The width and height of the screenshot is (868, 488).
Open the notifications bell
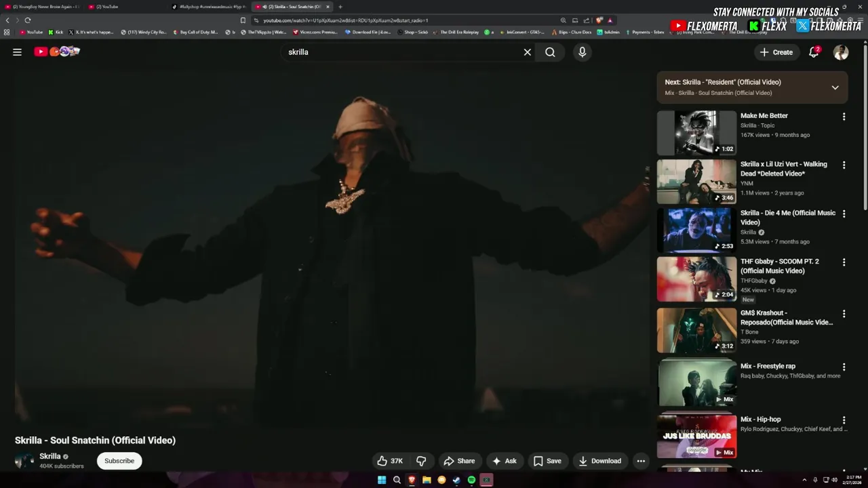(x=814, y=52)
